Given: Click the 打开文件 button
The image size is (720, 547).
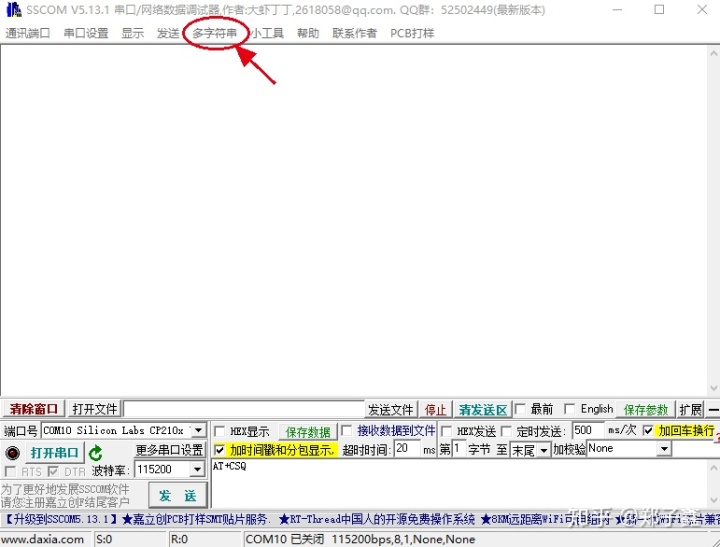Looking at the screenshot, I should pyautogui.click(x=95, y=409).
